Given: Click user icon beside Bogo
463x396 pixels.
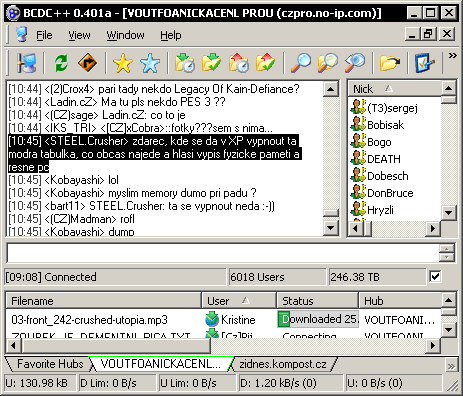Looking at the screenshot, I should tap(358, 141).
